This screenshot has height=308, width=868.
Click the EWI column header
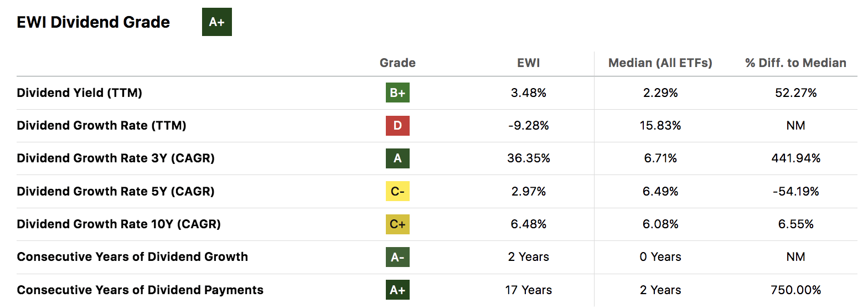[528, 63]
